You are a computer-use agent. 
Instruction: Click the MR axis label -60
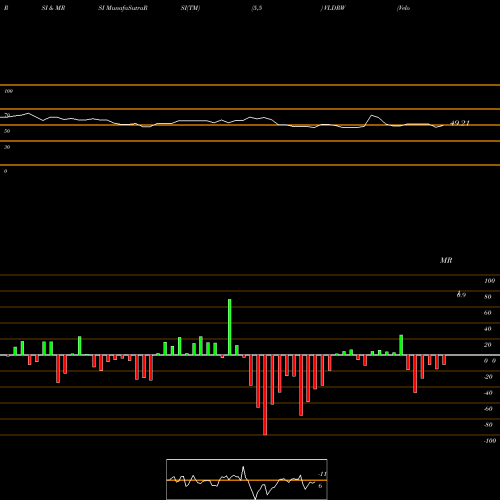tap(488, 409)
